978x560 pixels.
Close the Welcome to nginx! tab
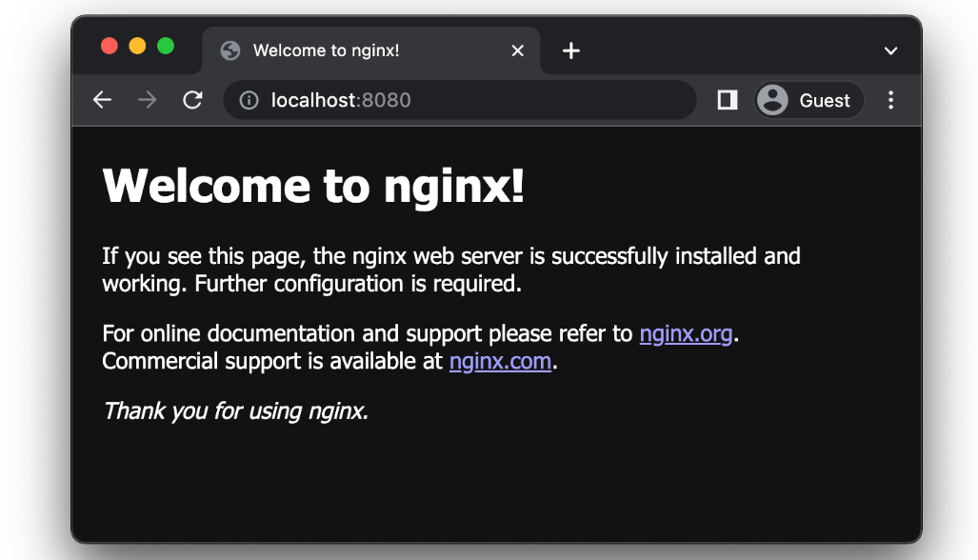pos(517,50)
